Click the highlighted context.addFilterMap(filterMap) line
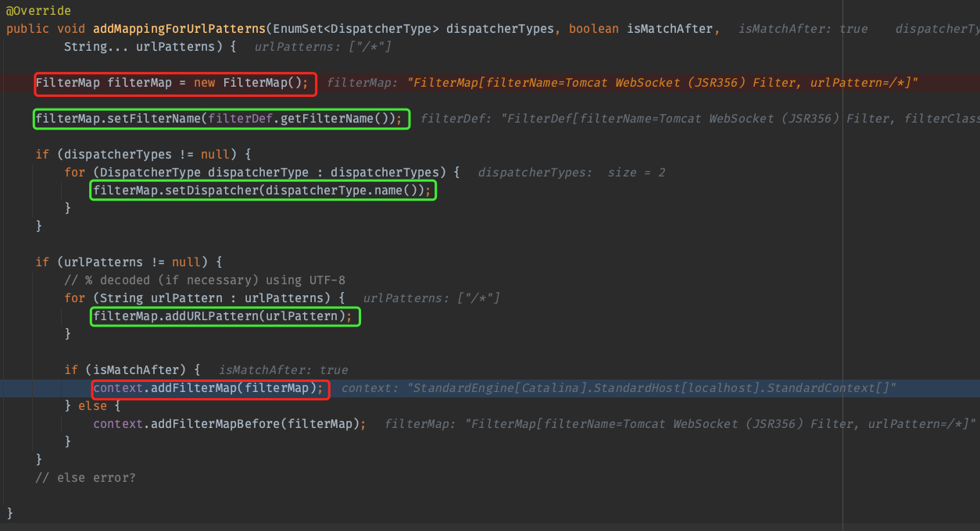The height and width of the screenshot is (531, 980). [x=208, y=388]
